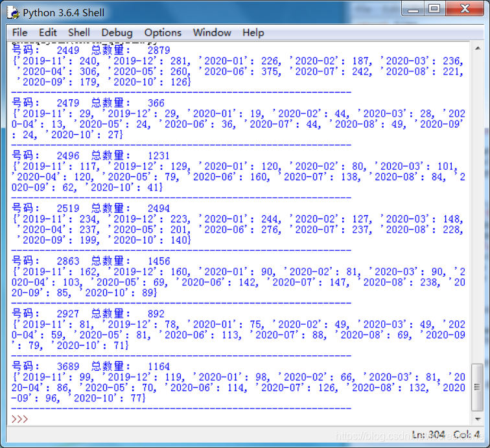
Task: Click the >>> shell prompt line
Action: pyautogui.click(x=19, y=419)
